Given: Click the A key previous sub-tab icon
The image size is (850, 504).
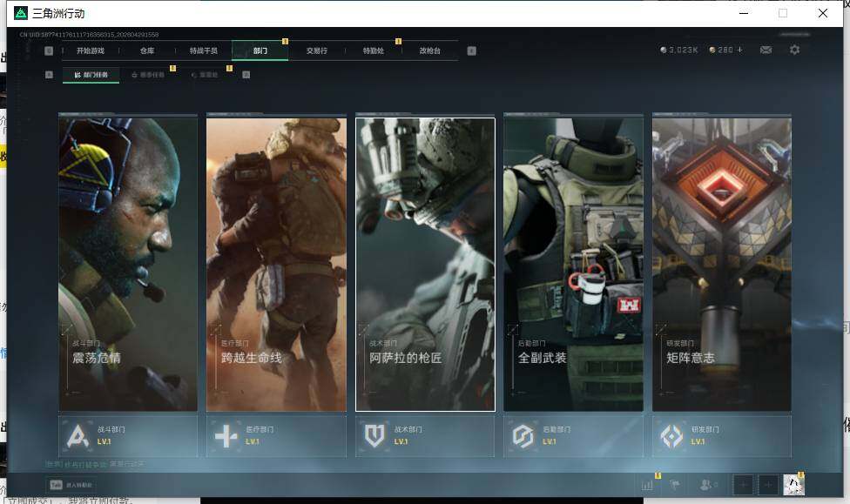Looking at the screenshot, I should point(49,75).
